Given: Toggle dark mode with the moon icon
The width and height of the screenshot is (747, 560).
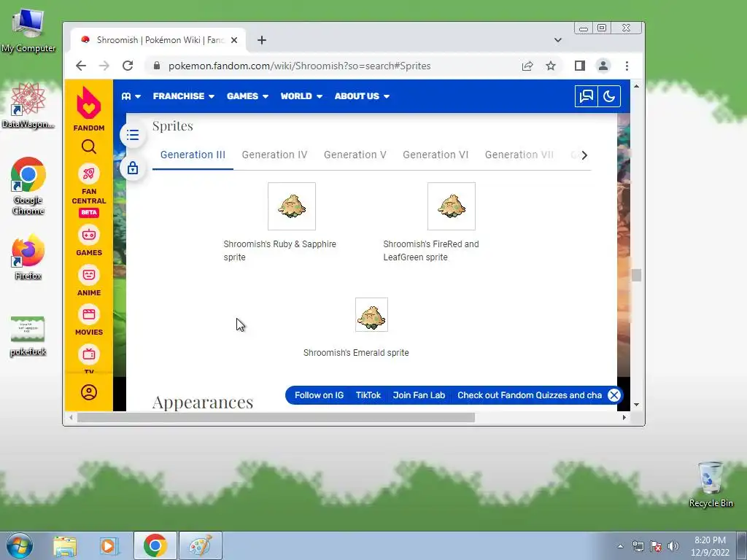Looking at the screenshot, I should click(x=609, y=96).
